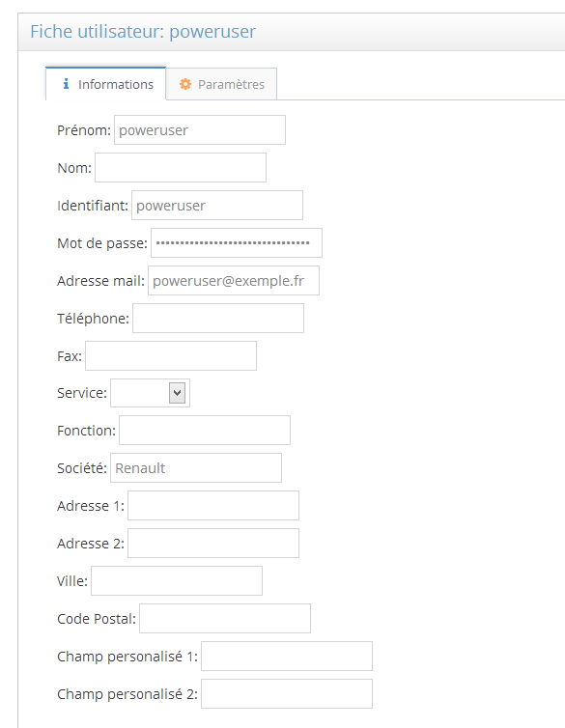Switch to the Paramètres tab

click(221, 84)
